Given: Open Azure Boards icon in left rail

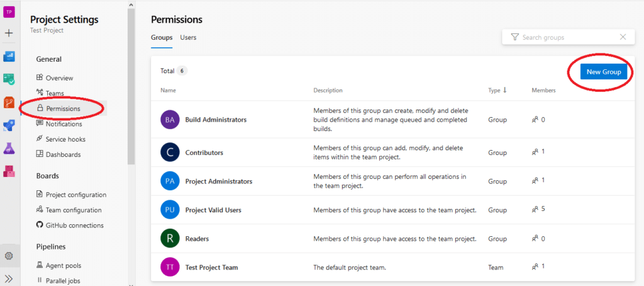Looking at the screenshot, I should point(9,56).
